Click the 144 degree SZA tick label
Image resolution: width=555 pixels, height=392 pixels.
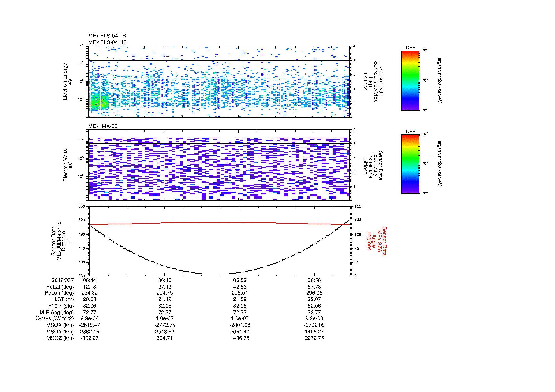coord(358,220)
